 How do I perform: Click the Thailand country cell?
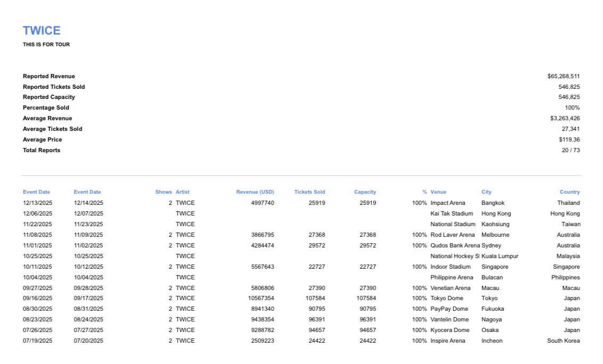pyautogui.click(x=568, y=203)
